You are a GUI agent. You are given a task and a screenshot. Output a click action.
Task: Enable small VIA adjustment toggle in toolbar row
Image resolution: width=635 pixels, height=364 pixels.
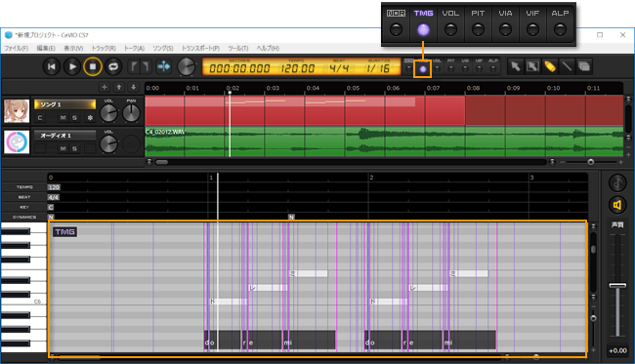(465, 68)
